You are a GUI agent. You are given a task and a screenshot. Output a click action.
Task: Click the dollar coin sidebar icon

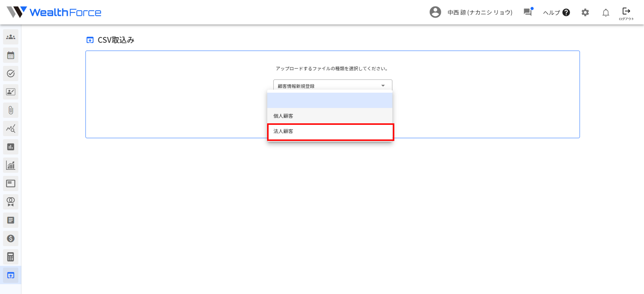(11, 238)
